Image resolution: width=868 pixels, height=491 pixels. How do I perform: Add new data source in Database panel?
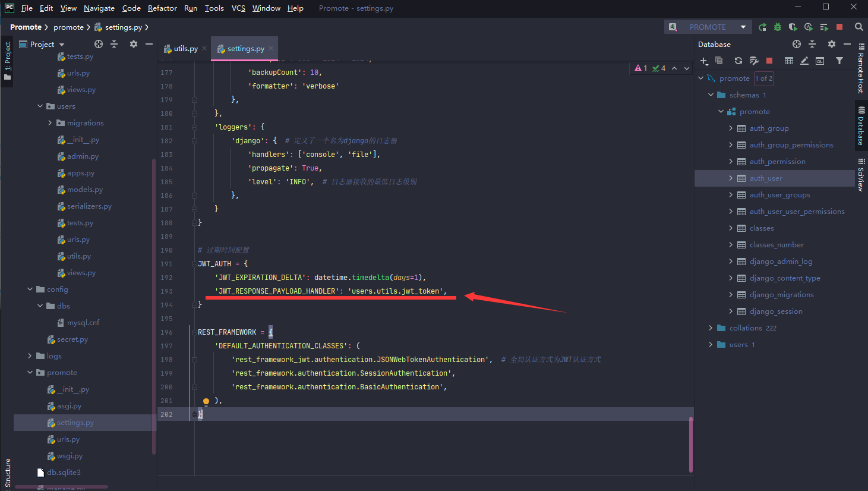point(704,61)
